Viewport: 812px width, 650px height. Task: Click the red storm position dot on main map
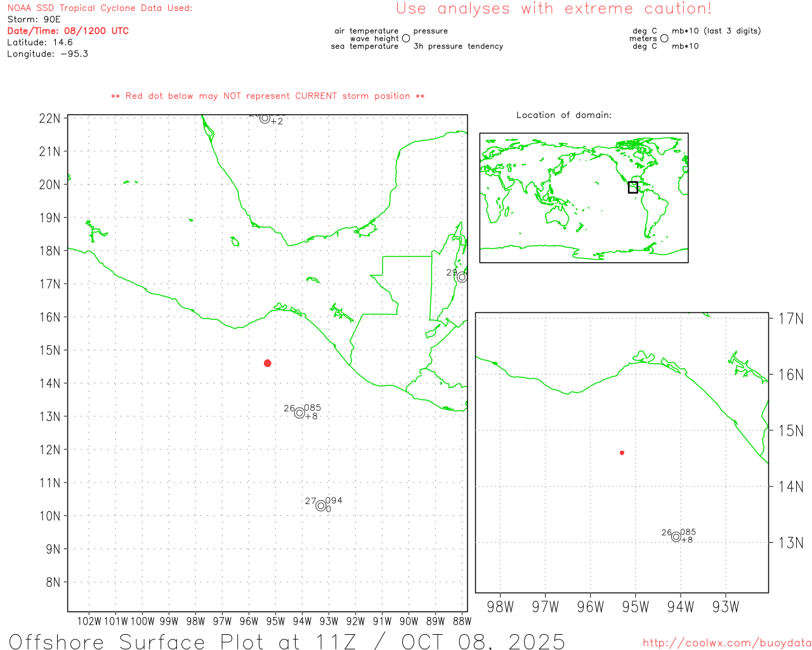pos(268,363)
